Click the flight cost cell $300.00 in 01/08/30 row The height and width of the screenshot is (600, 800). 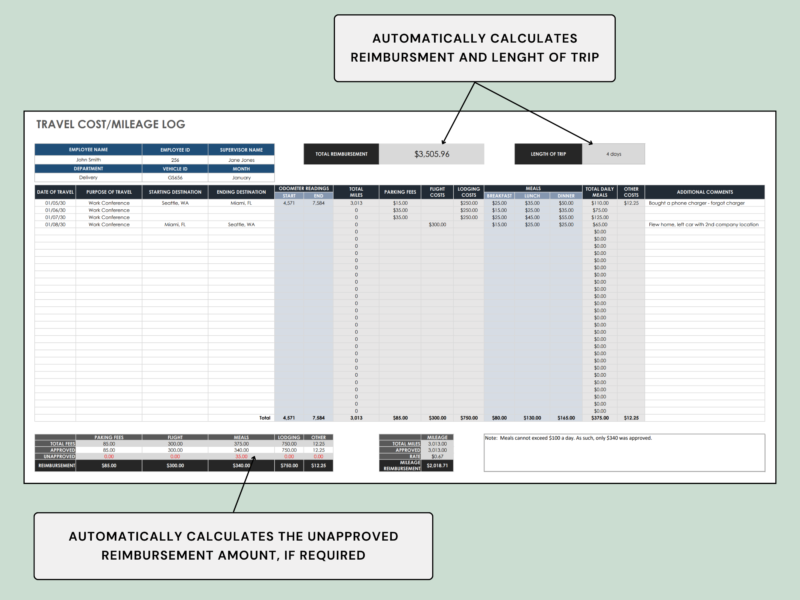(x=437, y=224)
